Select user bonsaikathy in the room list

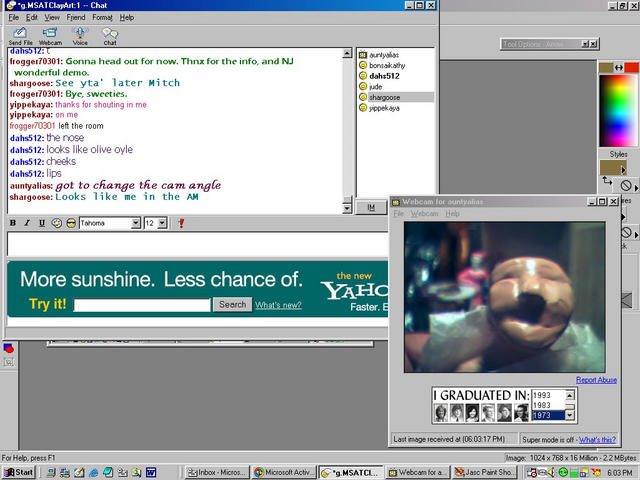387,65
